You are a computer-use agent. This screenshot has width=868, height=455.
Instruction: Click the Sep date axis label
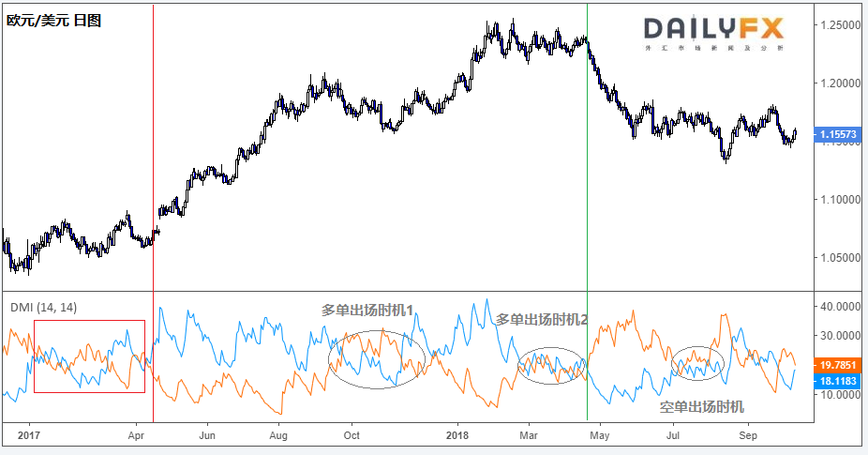[747, 436]
